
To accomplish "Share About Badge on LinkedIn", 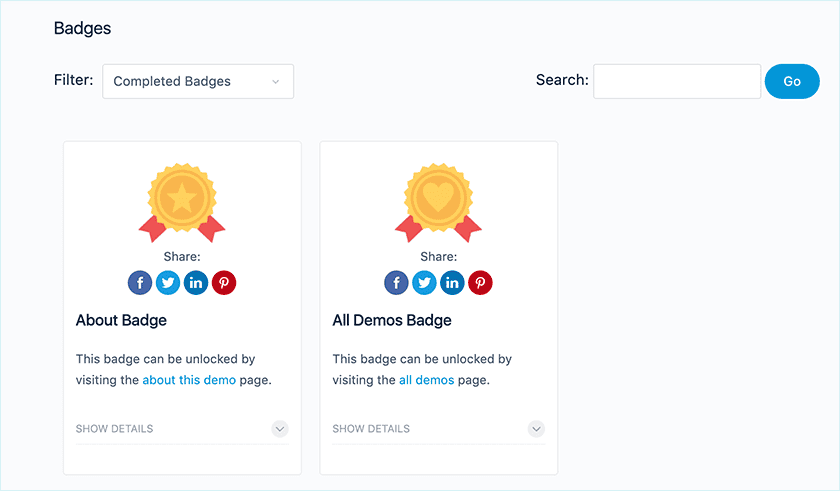I will tap(196, 283).
